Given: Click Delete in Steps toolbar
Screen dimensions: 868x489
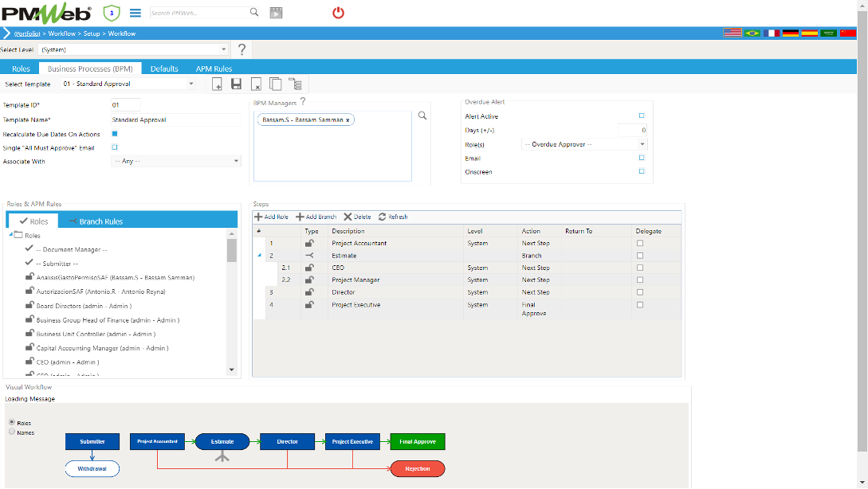Looking at the screenshot, I should (357, 217).
